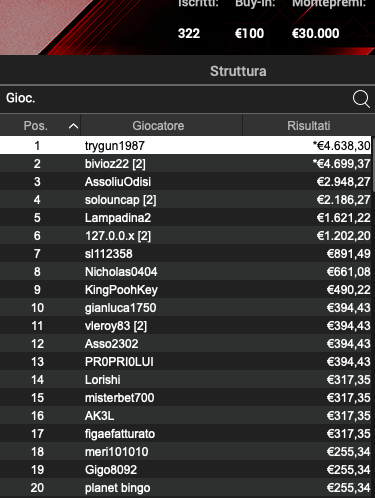The height and width of the screenshot is (498, 375).
Task: Click the 322 Iscritti value
Action: tap(189, 33)
